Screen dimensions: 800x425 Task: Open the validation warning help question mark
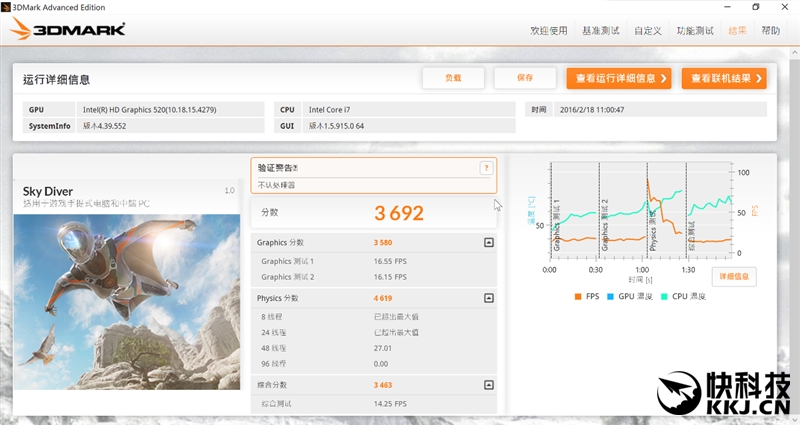point(486,168)
